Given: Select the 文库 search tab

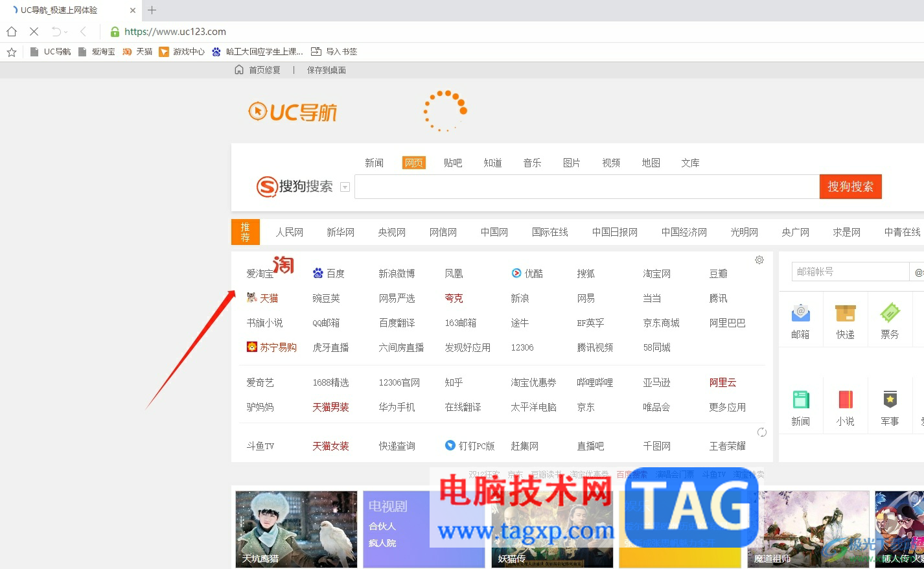Looking at the screenshot, I should [x=690, y=163].
